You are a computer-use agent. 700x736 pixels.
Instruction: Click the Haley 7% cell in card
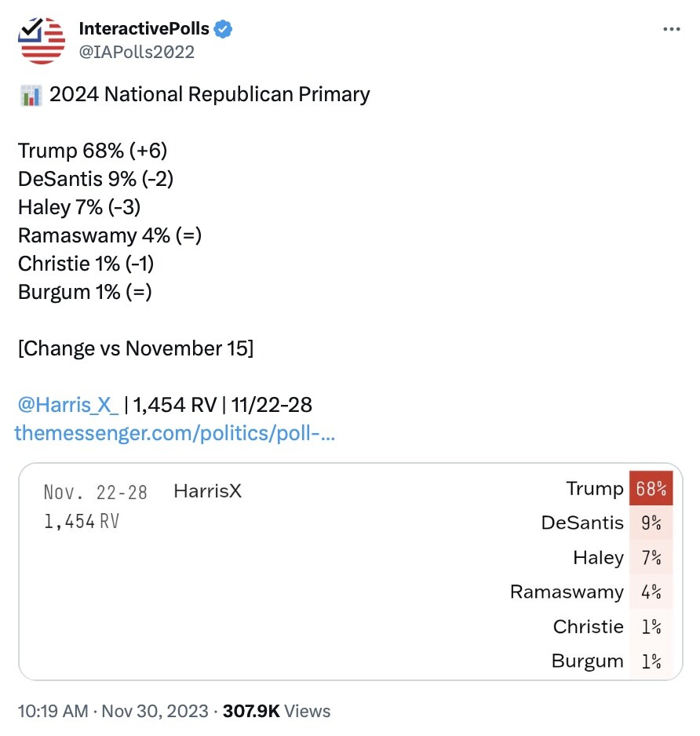(x=651, y=557)
